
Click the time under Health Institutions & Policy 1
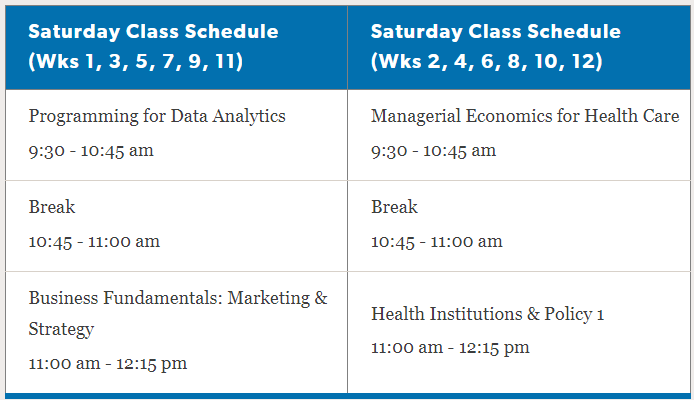[450, 348]
